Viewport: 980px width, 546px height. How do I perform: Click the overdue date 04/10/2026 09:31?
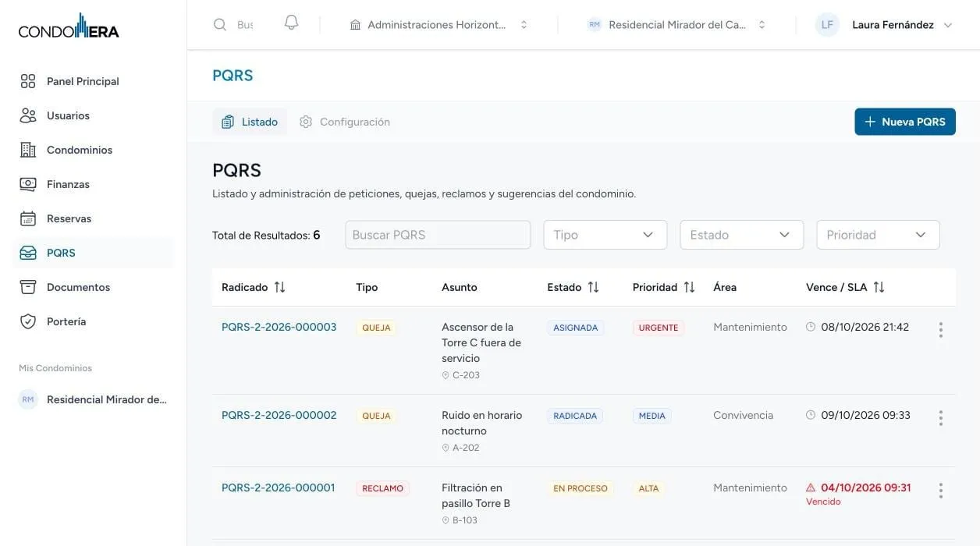866,487
